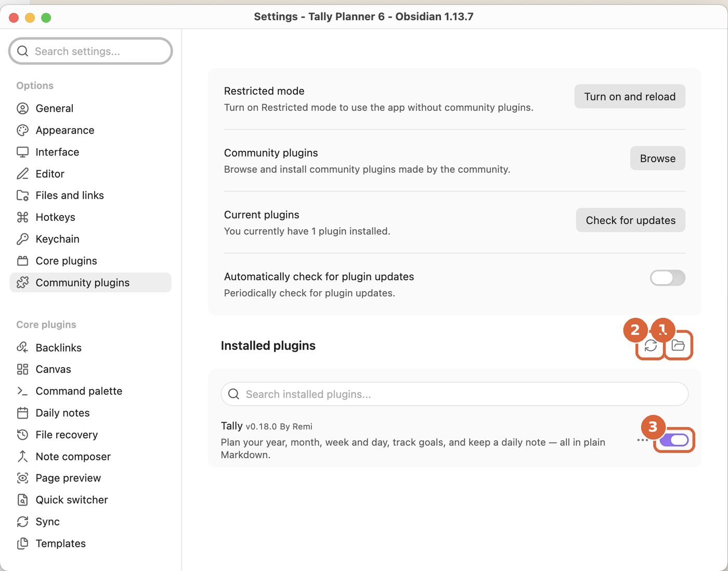
Task: Click the Hotkeys command-key icon
Action: tap(22, 217)
